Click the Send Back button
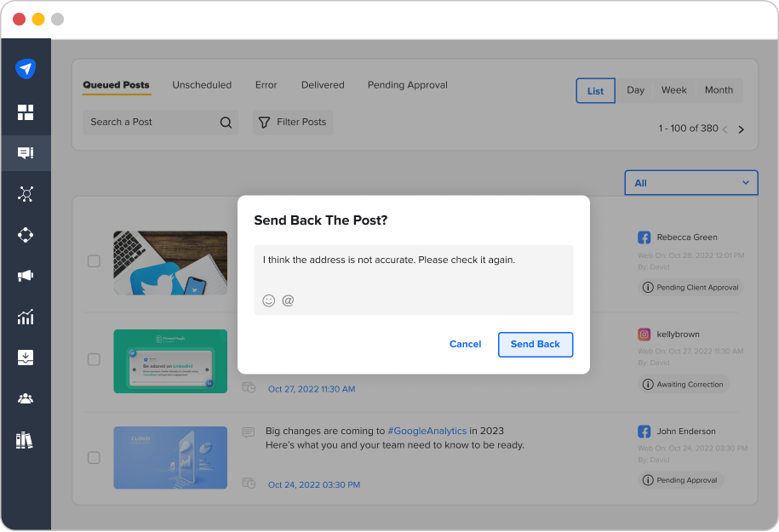Image resolution: width=779 pixels, height=532 pixels. 535,344
